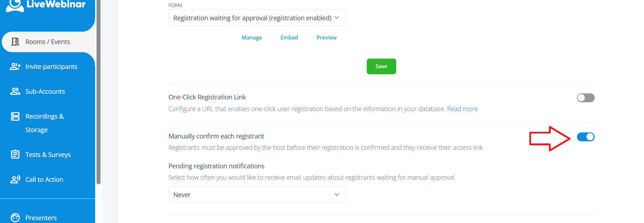Save the registration form settings
The height and width of the screenshot is (223, 644).
click(x=381, y=66)
